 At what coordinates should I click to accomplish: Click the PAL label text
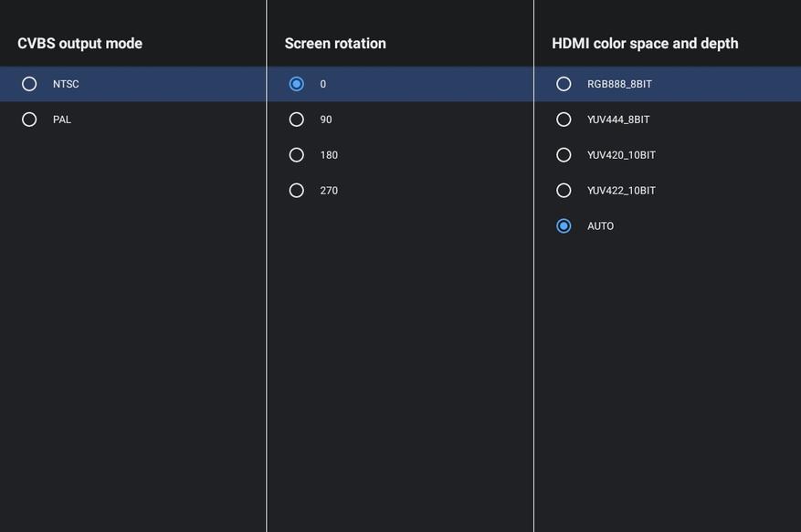point(62,120)
